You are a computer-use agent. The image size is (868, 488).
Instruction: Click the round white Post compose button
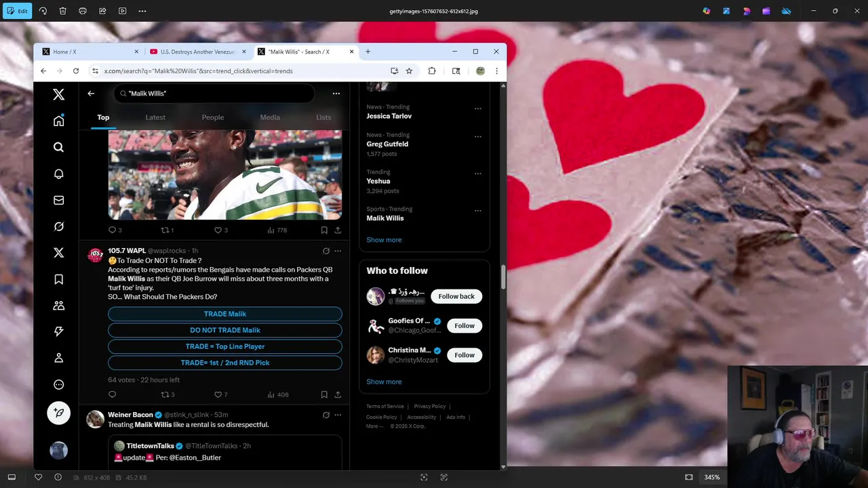[x=59, y=413]
